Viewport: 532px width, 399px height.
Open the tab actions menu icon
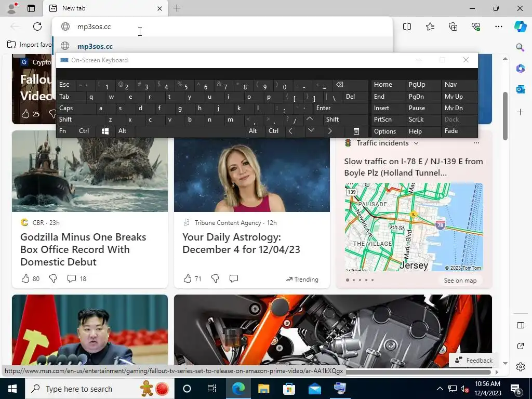pos(31,8)
